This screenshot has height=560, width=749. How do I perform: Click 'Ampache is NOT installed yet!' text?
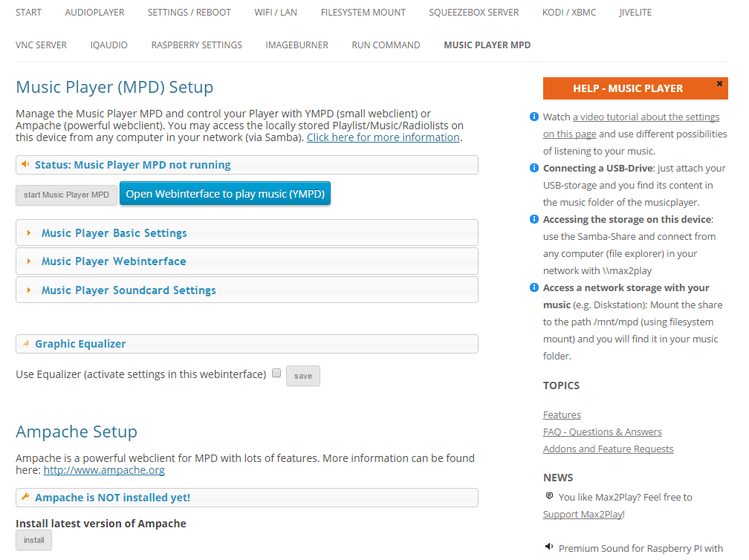click(x=112, y=498)
